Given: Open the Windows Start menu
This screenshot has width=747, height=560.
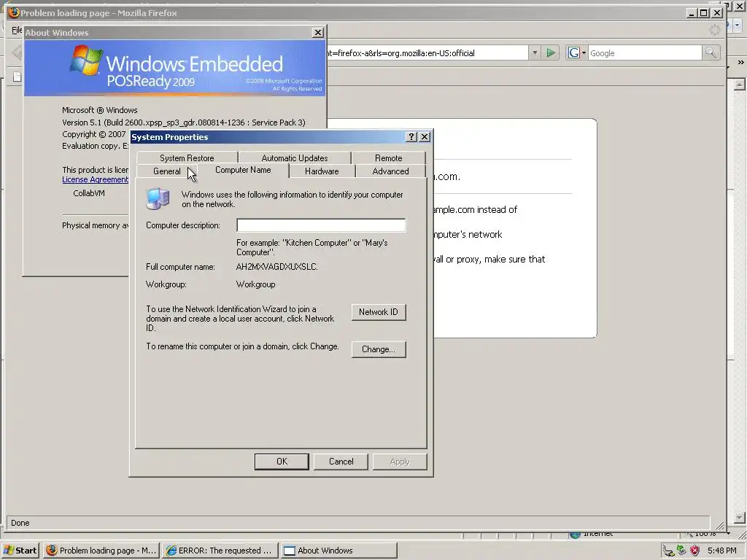Looking at the screenshot, I should [x=20, y=551].
